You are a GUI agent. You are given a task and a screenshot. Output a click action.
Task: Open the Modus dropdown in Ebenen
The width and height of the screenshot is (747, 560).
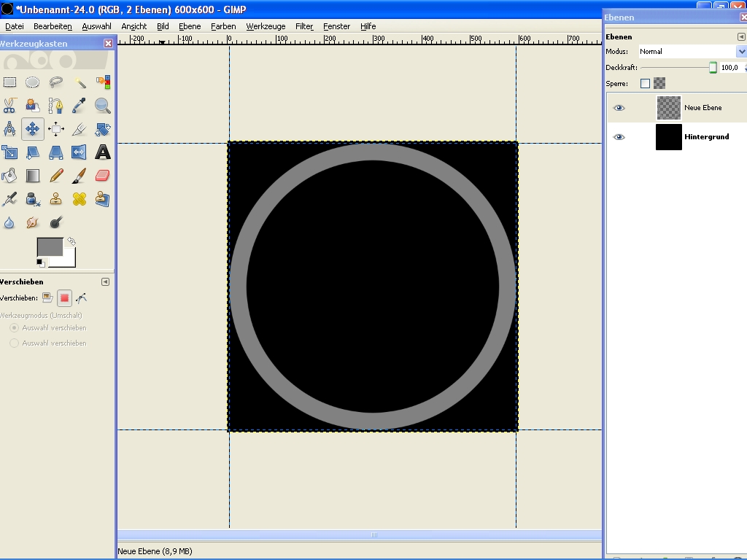click(x=692, y=52)
